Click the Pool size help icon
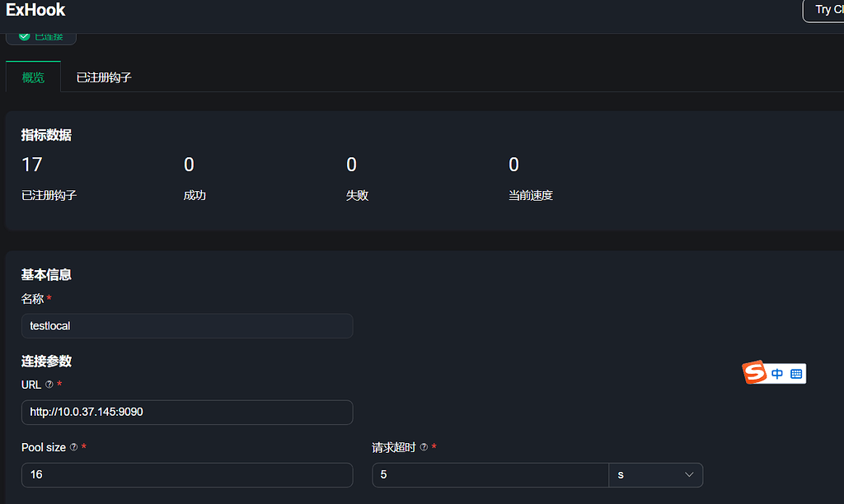844x504 pixels. click(x=74, y=447)
